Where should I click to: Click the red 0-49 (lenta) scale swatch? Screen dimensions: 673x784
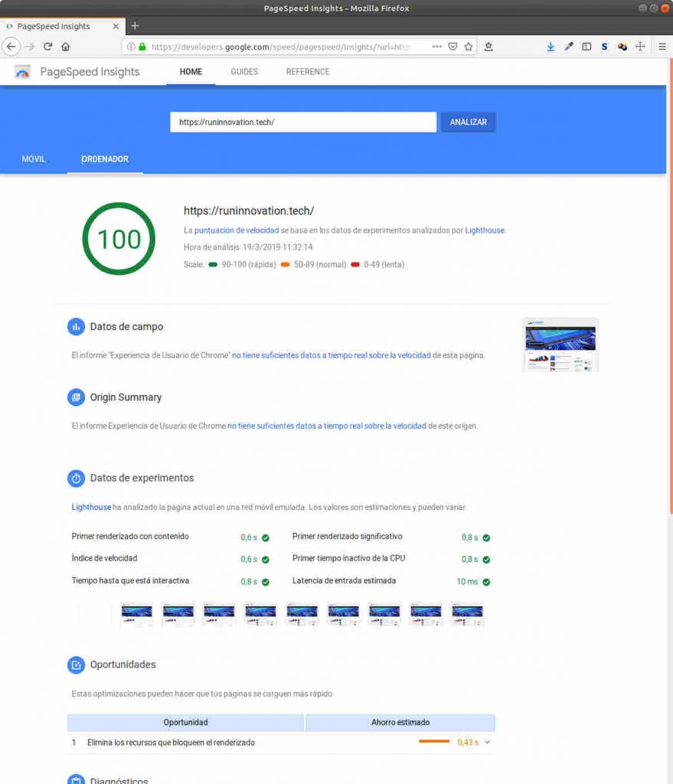click(x=355, y=264)
